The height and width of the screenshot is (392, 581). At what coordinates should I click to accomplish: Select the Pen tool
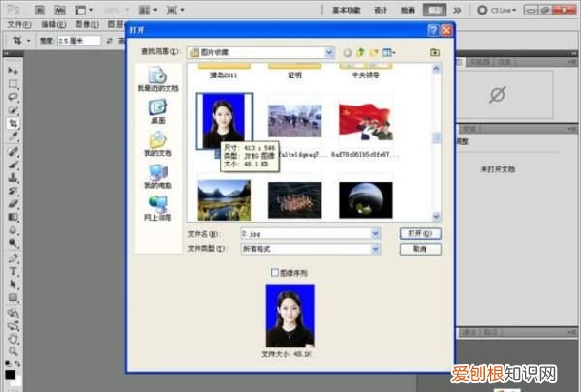point(13,257)
